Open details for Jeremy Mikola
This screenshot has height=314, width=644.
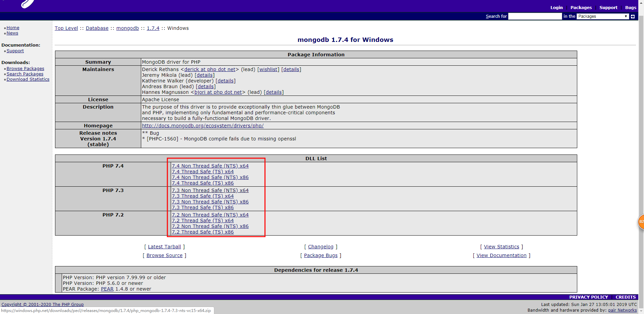click(x=205, y=75)
